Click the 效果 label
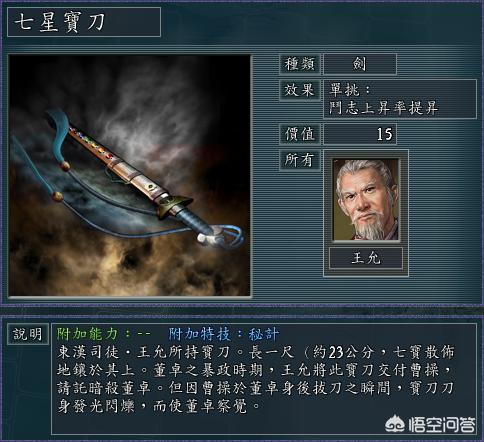 (300, 90)
